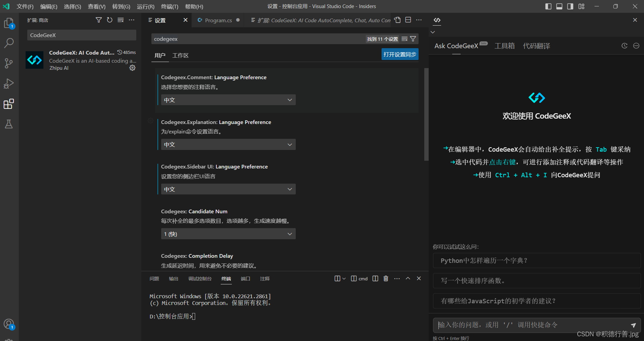Switch to CodeGeeX extension details tab
This screenshot has height=341, width=644.
point(320,20)
